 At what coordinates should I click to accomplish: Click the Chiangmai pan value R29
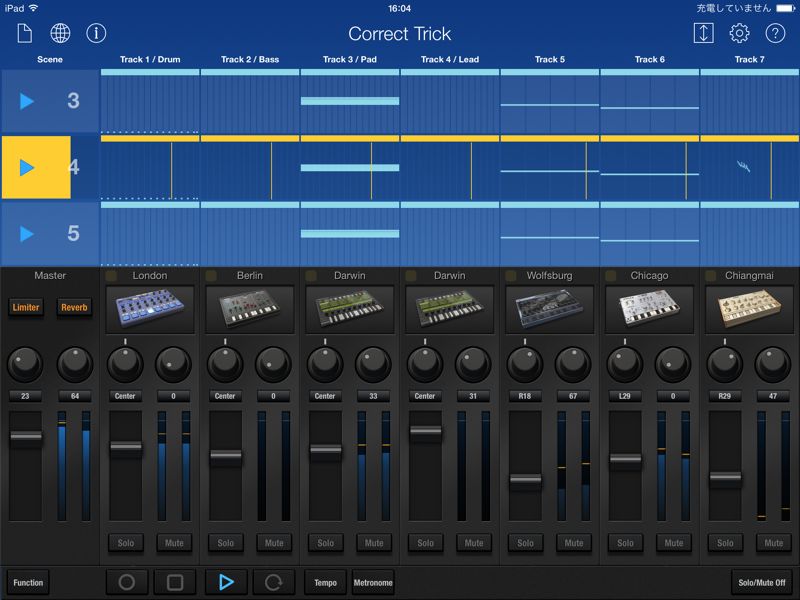point(724,396)
